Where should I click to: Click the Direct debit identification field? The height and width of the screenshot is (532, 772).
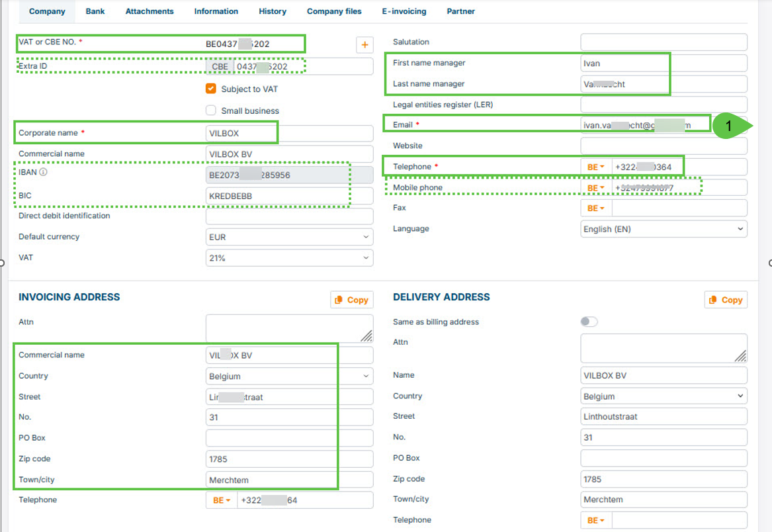pyautogui.click(x=290, y=216)
